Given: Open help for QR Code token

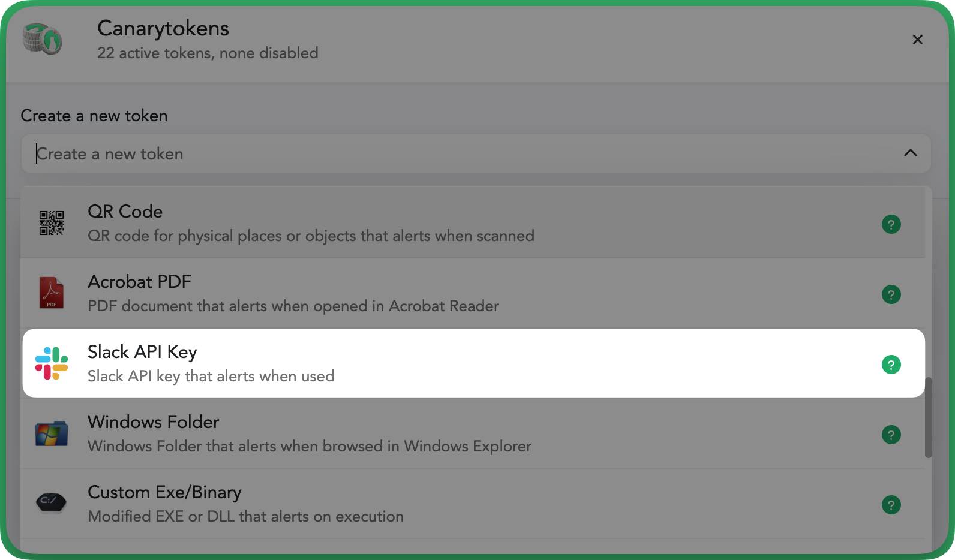Looking at the screenshot, I should [x=891, y=224].
